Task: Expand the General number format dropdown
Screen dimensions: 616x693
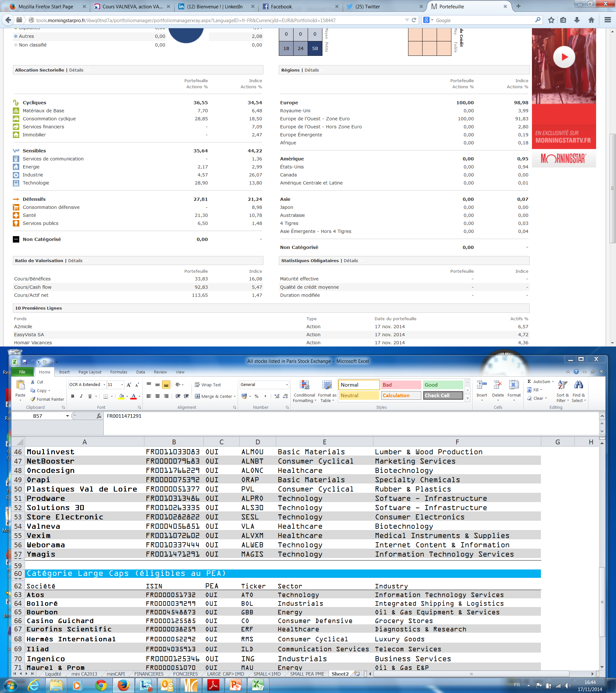Action: pyautogui.click(x=287, y=384)
